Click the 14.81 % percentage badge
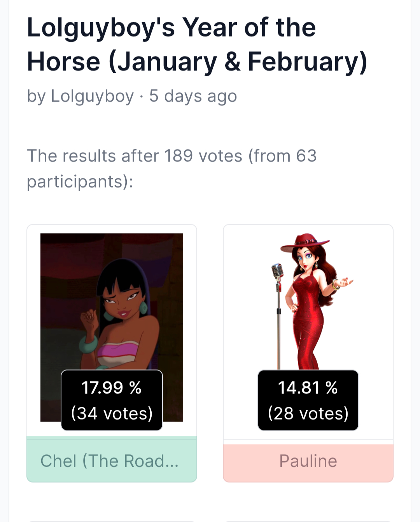 pos(308,388)
